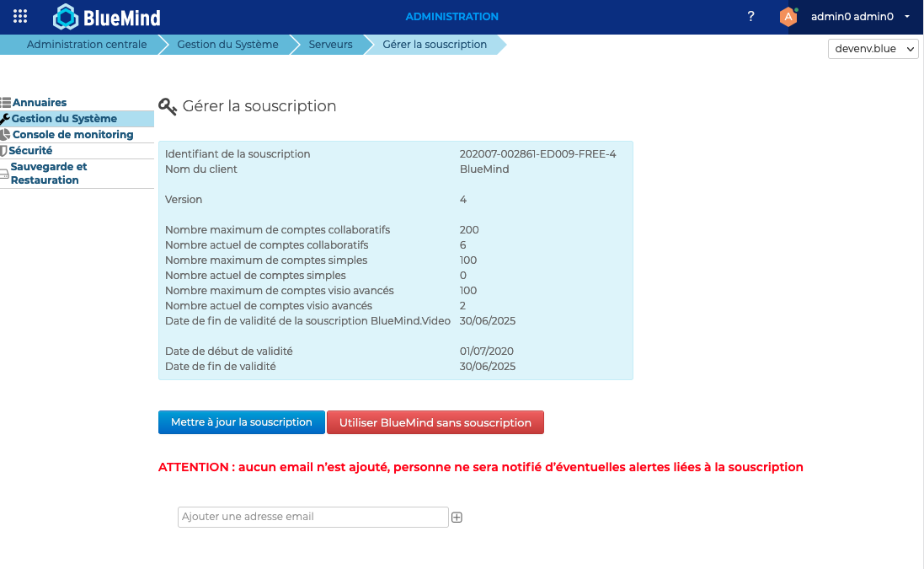The image size is (924, 569).
Task: Click Date de fin de validité label
Action: click(x=221, y=367)
